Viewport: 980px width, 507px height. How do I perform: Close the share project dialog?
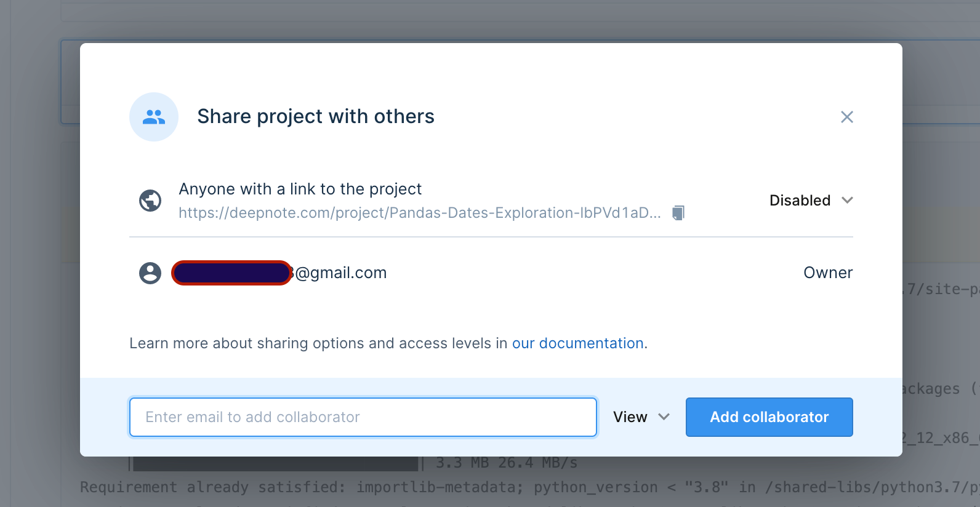pos(846,117)
